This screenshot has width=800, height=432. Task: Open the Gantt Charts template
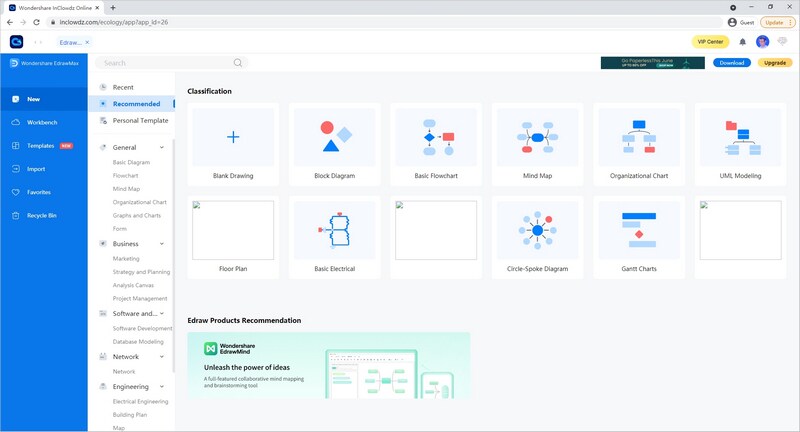pyautogui.click(x=639, y=237)
